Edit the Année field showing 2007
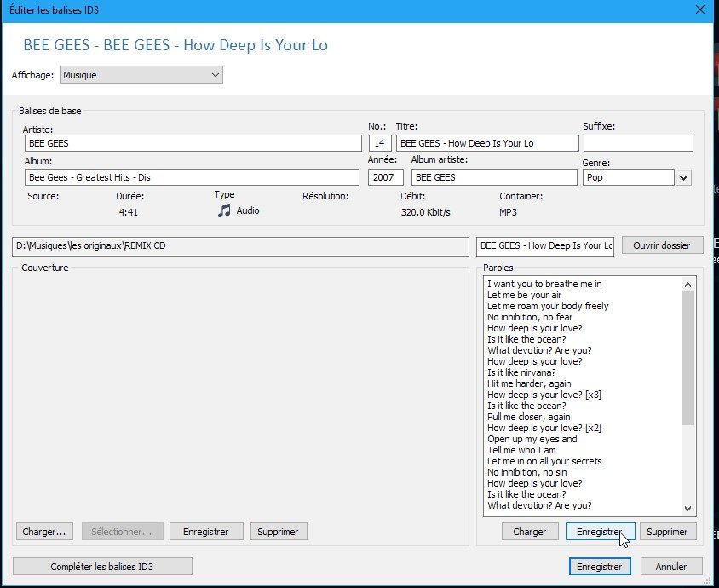Screen dimensions: 719x588 (x=385, y=177)
